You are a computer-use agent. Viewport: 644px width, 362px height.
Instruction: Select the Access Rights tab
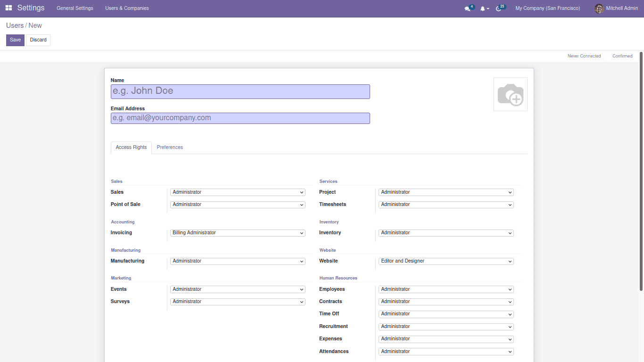[131, 148]
